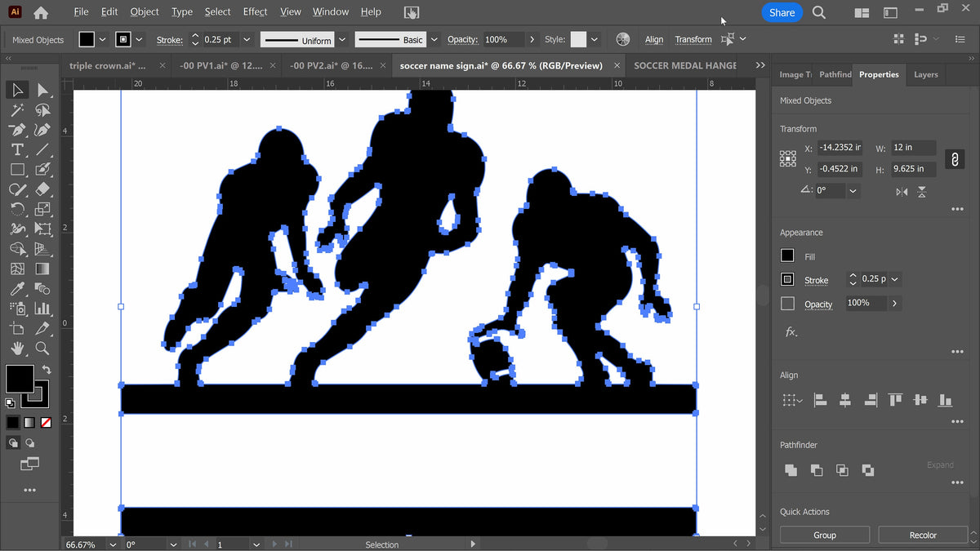Select the Eyedropper tool
The width and height of the screenshot is (980, 551).
click(x=17, y=289)
